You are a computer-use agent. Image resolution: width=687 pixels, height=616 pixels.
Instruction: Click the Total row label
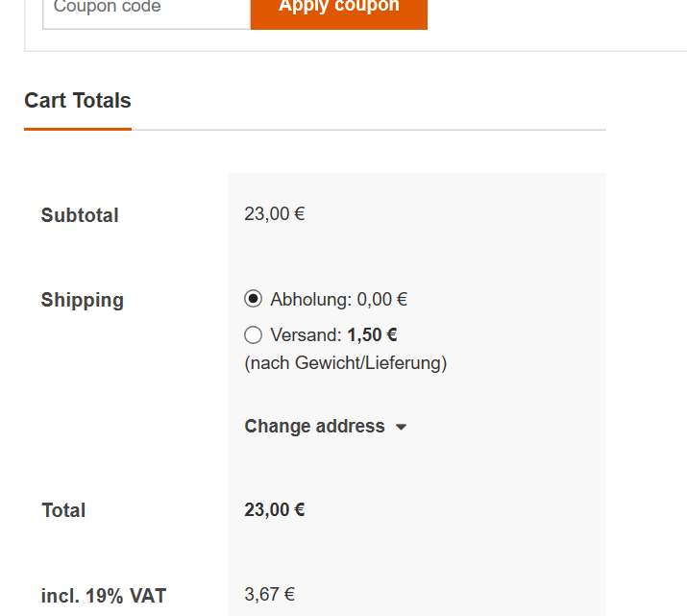coord(63,510)
